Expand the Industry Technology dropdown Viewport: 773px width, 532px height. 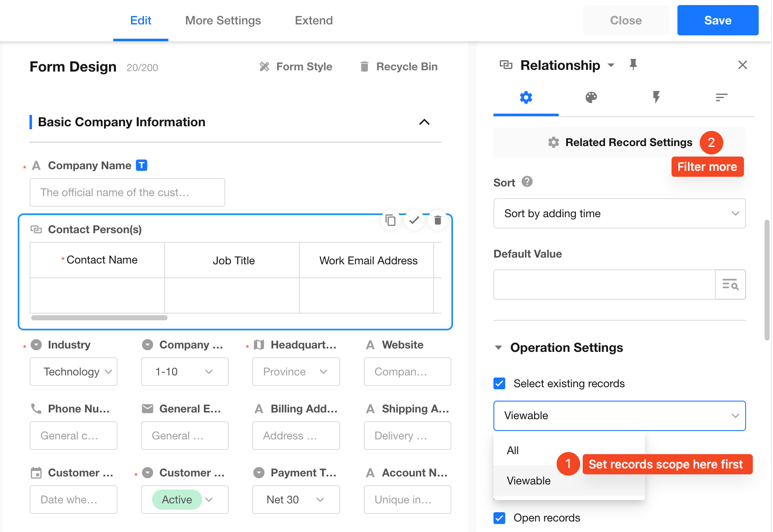point(73,372)
